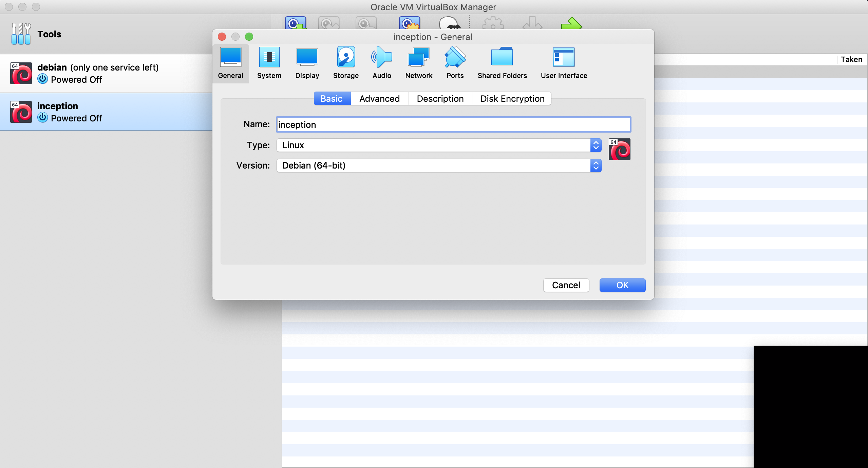Image resolution: width=868 pixels, height=468 pixels.
Task: Open the Ports settings section
Action: point(455,63)
